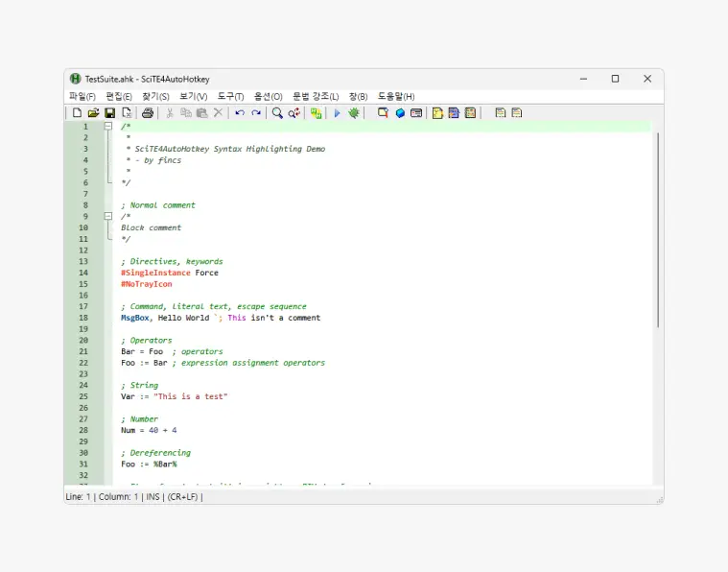Open Find with the magnifying glass icon

pyautogui.click(x=277, y=113)
